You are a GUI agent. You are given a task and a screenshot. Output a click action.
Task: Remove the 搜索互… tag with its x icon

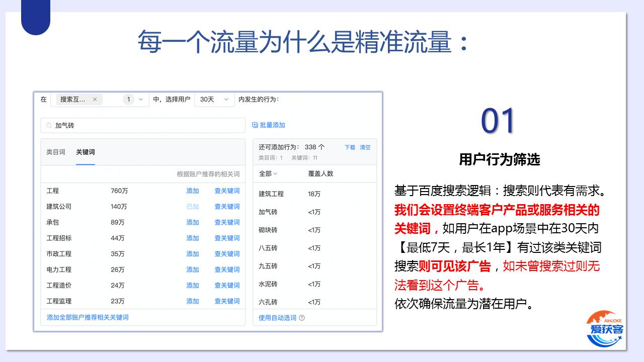95,100
